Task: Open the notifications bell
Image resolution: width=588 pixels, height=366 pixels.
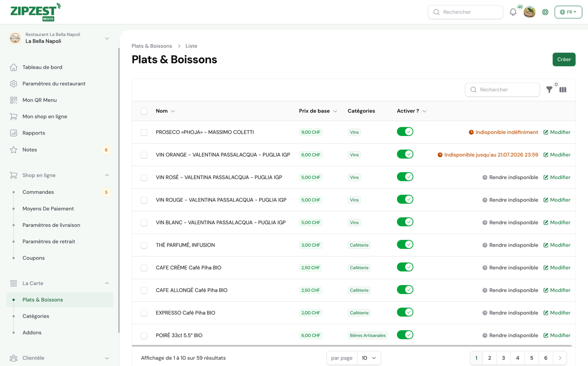Action: (513, 12)
